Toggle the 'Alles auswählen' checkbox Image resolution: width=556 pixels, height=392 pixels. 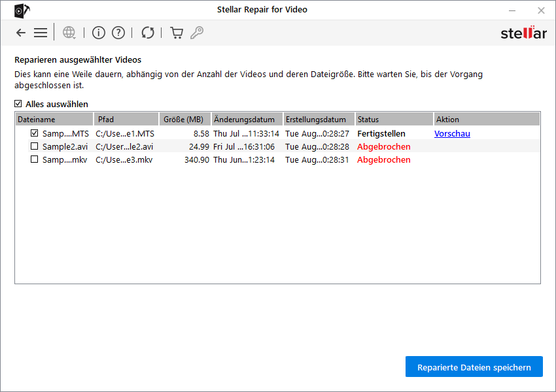[18, 104]
